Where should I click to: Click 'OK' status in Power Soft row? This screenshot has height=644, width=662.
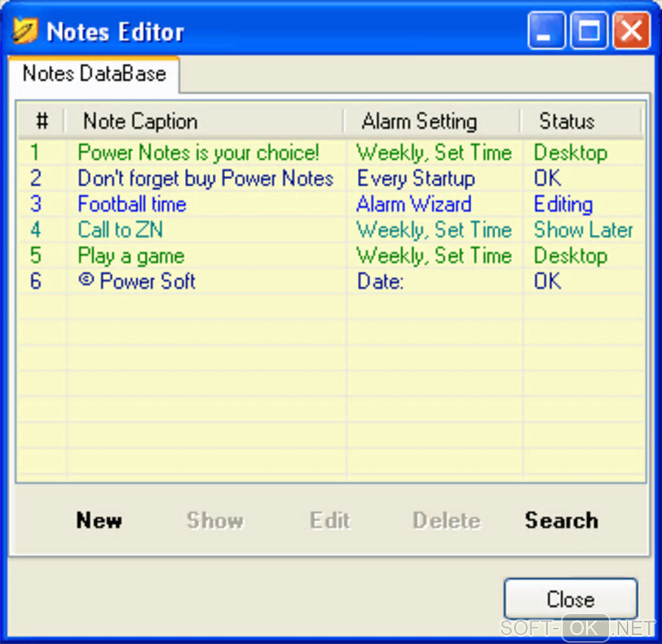tap(548, 281)
